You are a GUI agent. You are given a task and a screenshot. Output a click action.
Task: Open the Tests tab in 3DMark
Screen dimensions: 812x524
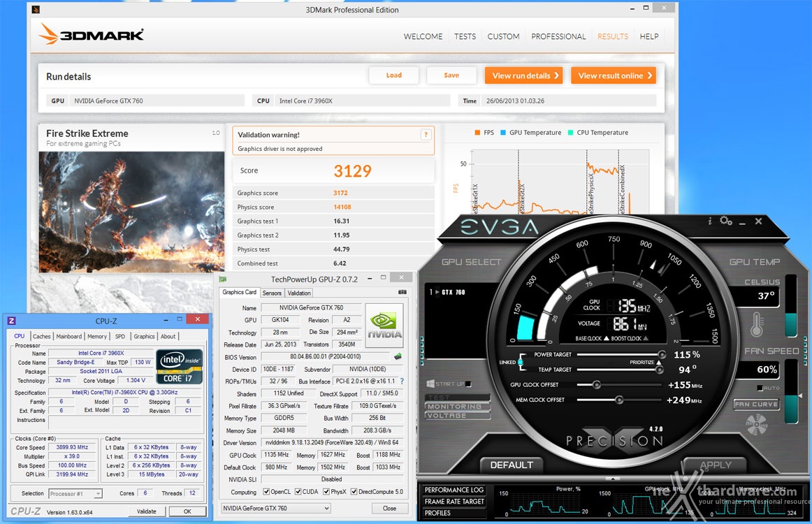[x=465, y=37]
